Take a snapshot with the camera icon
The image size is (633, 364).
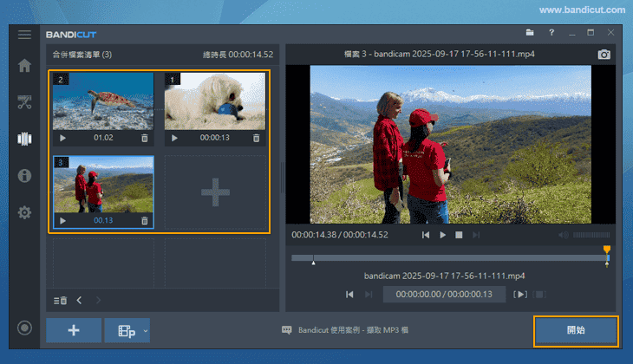click(x=604, y=55)
